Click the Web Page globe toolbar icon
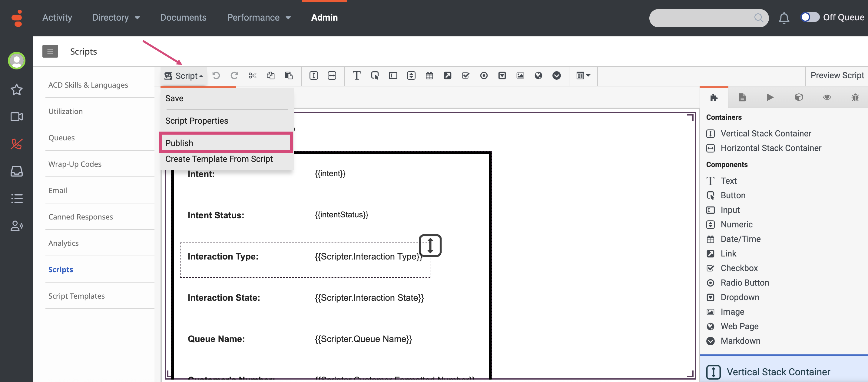The height and width of the screenshot is (382, 868). [538, 75]
